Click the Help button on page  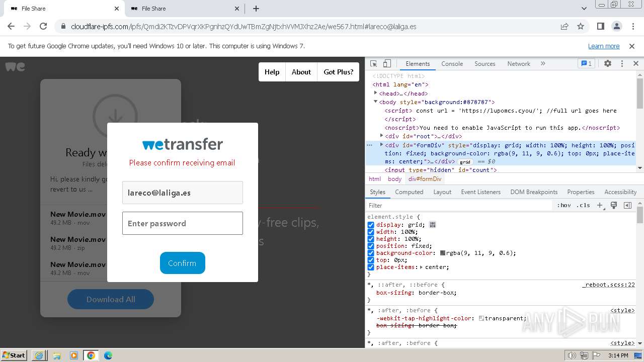(x=272, y=72)
